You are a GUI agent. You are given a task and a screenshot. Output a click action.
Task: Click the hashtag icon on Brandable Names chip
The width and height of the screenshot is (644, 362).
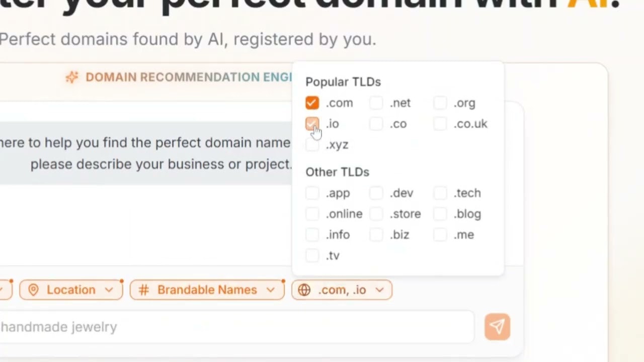pos(144,290)
